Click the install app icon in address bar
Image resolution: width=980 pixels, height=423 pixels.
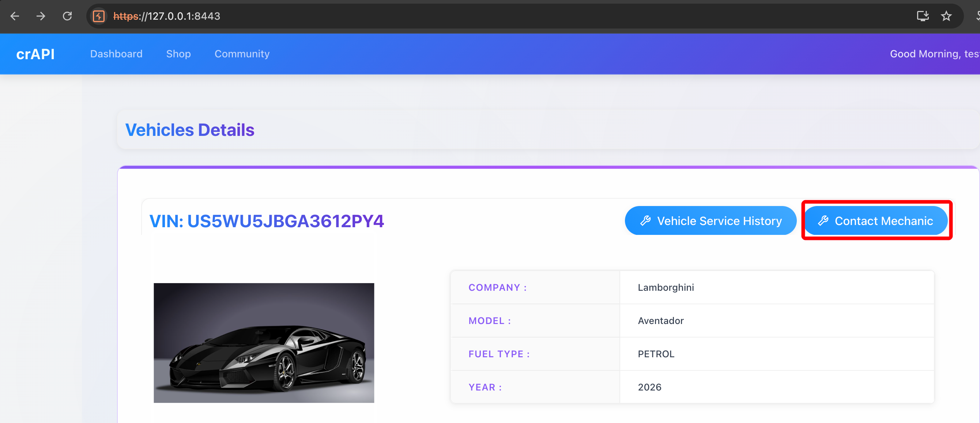(x=923, y=16)
